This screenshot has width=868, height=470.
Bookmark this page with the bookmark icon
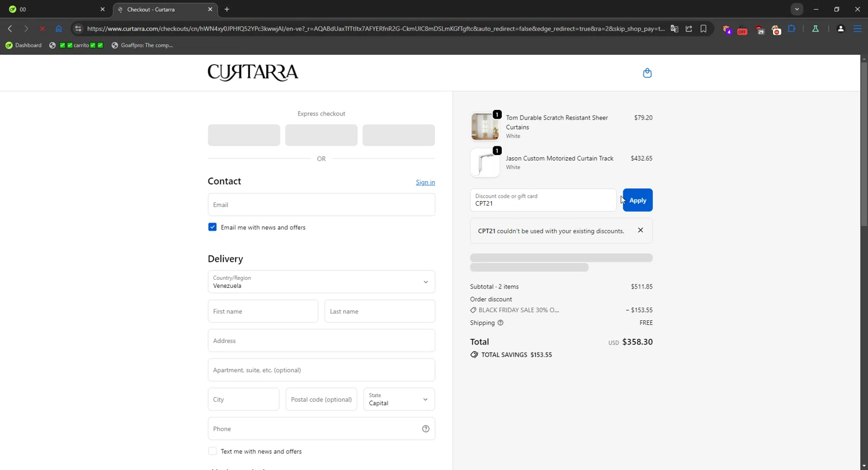click(703, 28)
